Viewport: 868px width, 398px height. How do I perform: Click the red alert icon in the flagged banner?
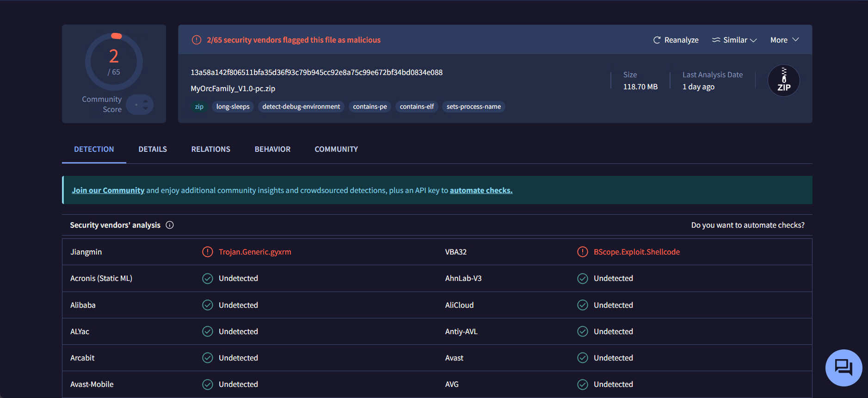pos(197,40)
